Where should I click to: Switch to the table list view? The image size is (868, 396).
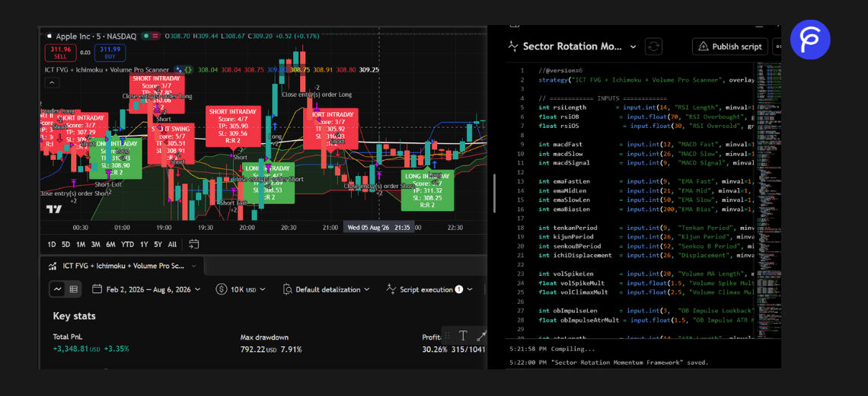[73, 289]
